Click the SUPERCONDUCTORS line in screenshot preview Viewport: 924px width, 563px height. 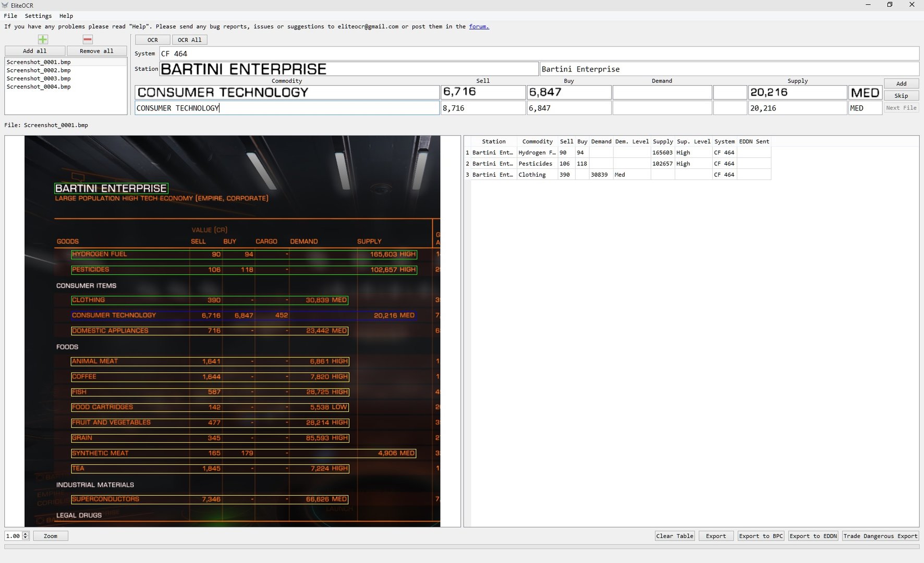coord(210,499)
